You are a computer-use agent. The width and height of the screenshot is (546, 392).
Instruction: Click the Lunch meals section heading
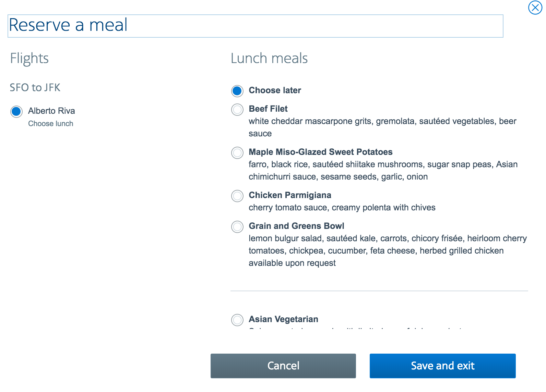pos(269,58)
